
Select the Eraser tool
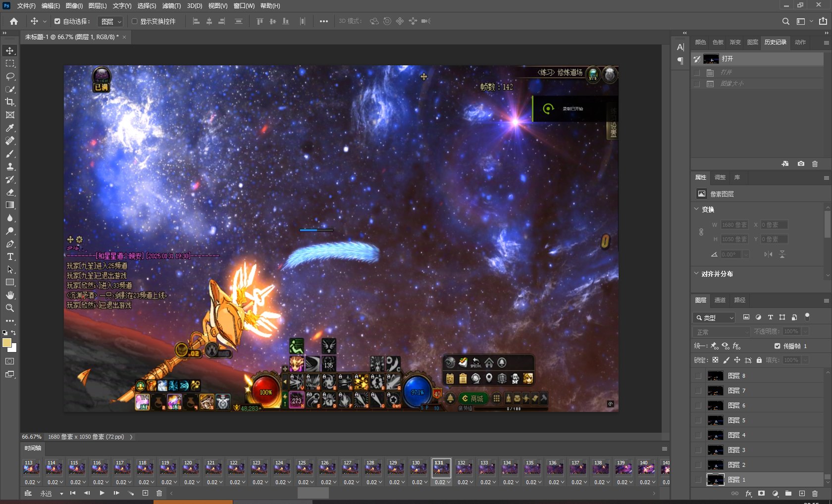coord(10,192)
